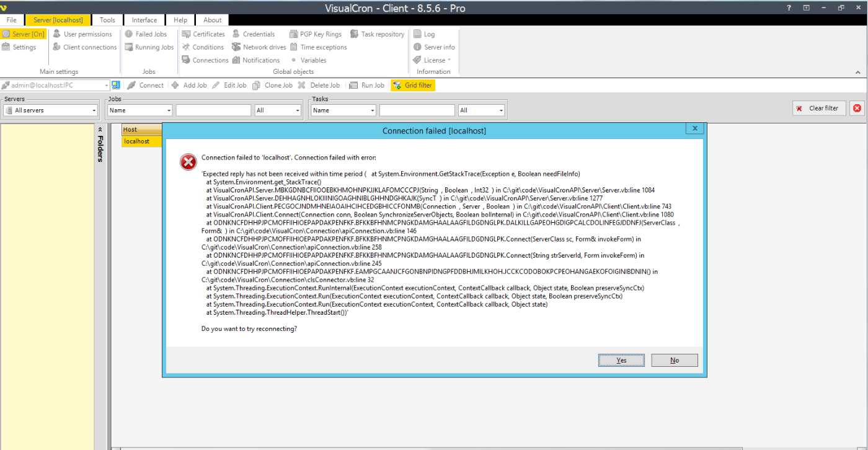
Task: Open Certificates global object
Action: click(x=203, y=34)
